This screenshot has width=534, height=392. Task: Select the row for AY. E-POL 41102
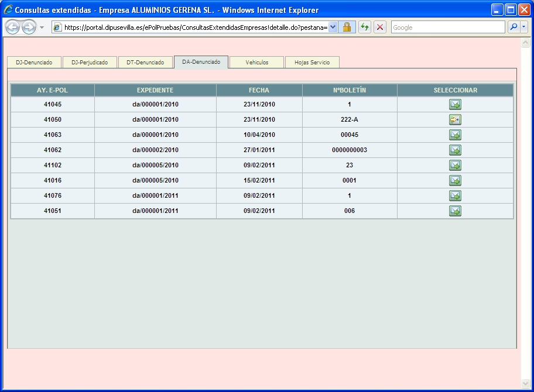455,166
